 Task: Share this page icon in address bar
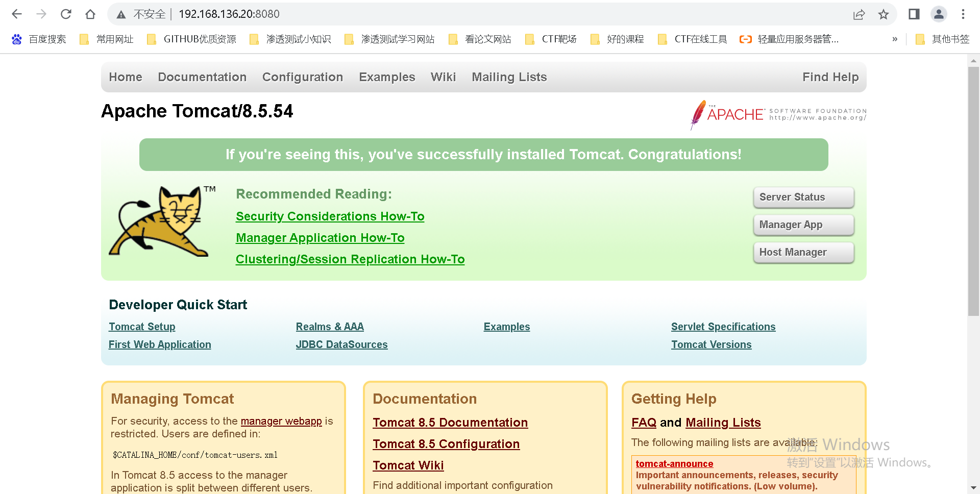click(x=859, y=14)
